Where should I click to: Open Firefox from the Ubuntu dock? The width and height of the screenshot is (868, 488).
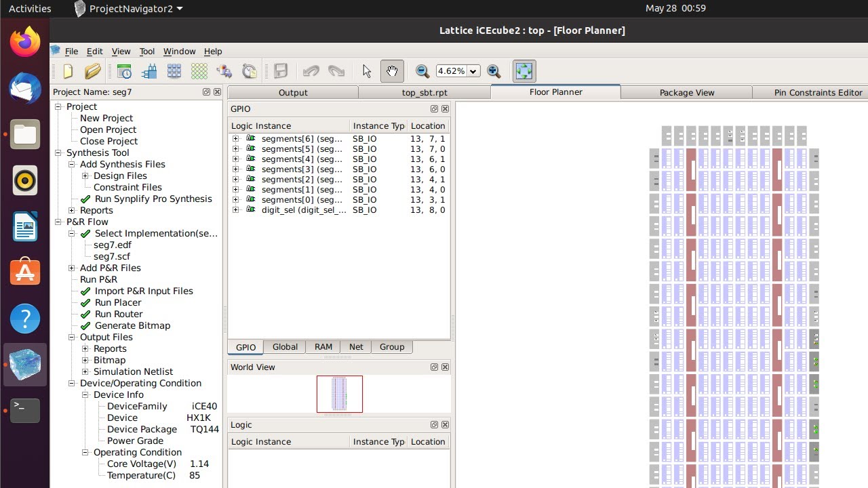click(x=25, y=42)
